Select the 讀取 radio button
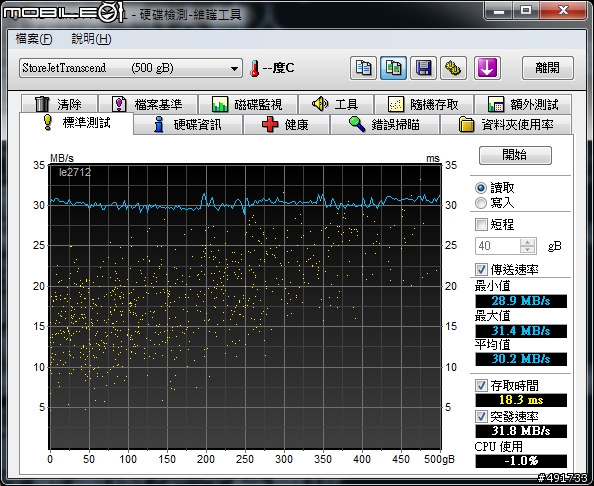The width and height of the screenshot is (594, 486). 481,188
